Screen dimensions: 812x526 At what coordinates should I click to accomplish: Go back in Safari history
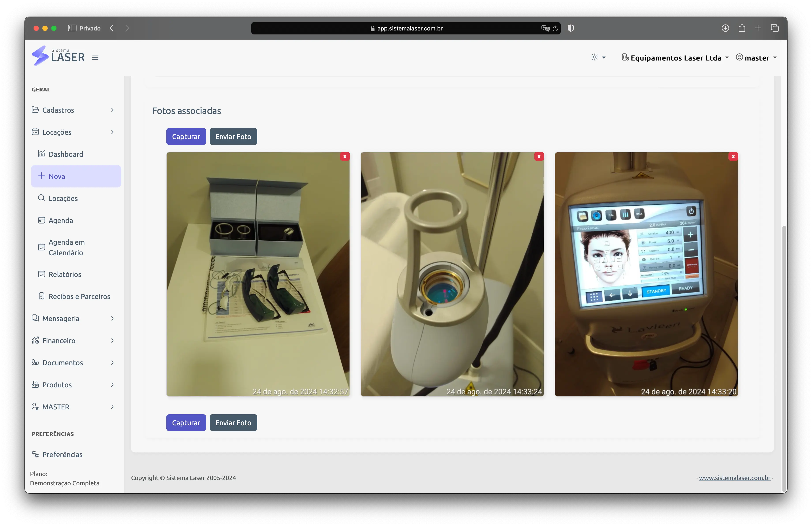(112, 28)
